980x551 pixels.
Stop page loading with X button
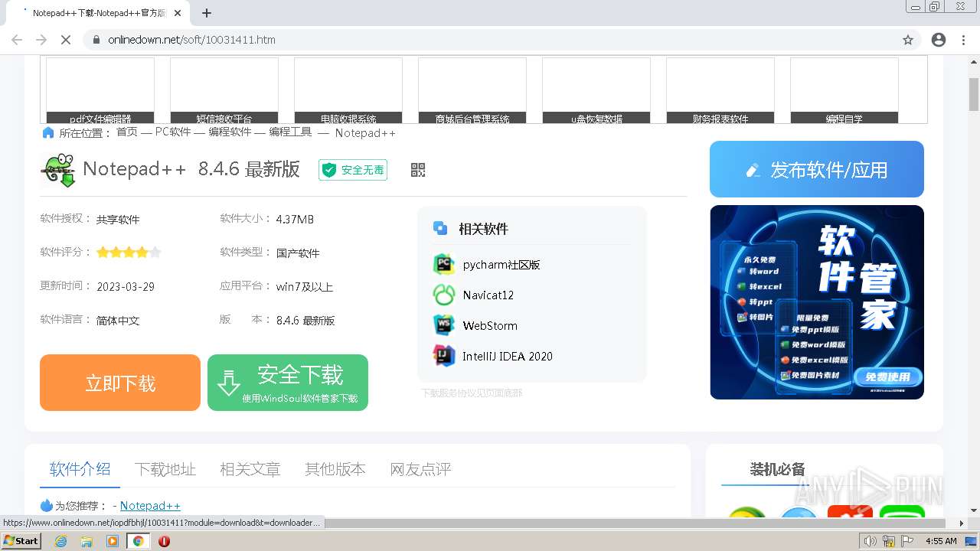(66, 40)
